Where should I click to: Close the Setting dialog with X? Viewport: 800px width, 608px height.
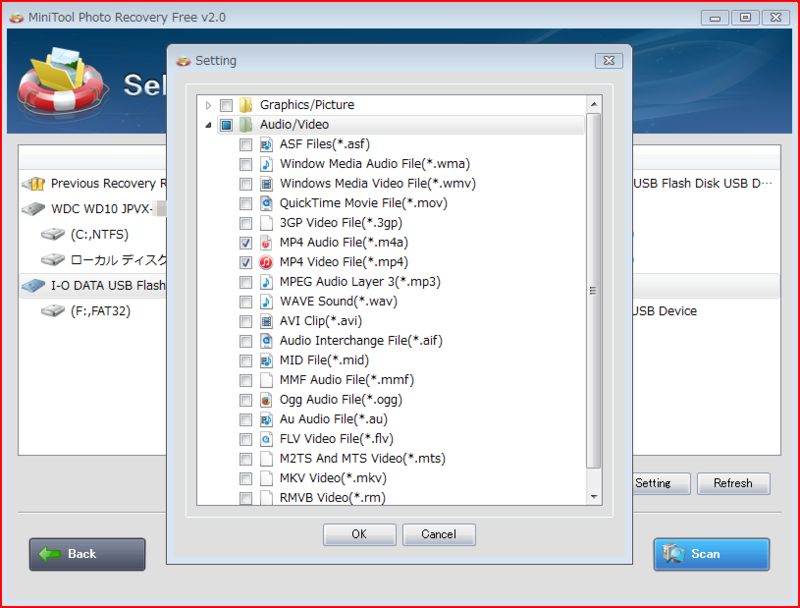pos(609,61)
